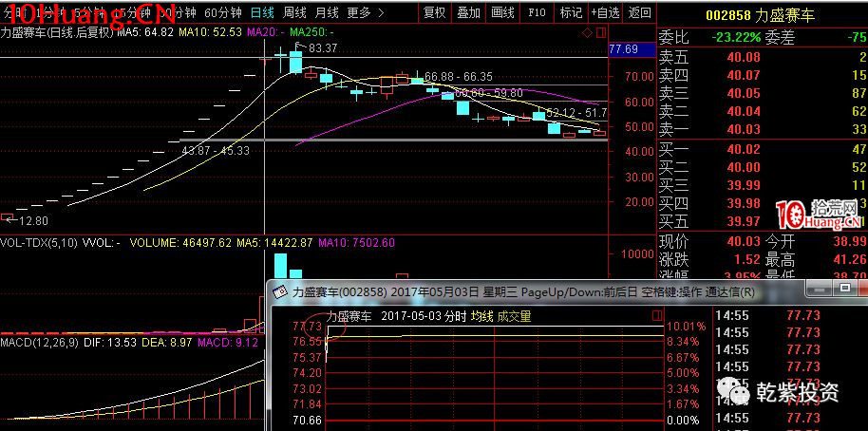868x431 pixels.
Task: Click the 标记 mark button
Action: tap(571, 12)
